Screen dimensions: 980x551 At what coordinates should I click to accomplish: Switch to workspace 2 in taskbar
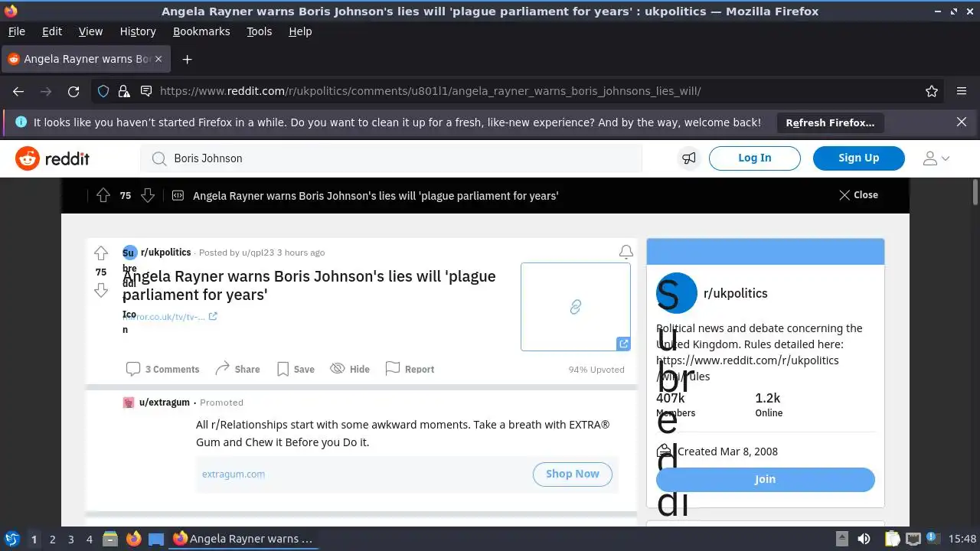point(52,539)
